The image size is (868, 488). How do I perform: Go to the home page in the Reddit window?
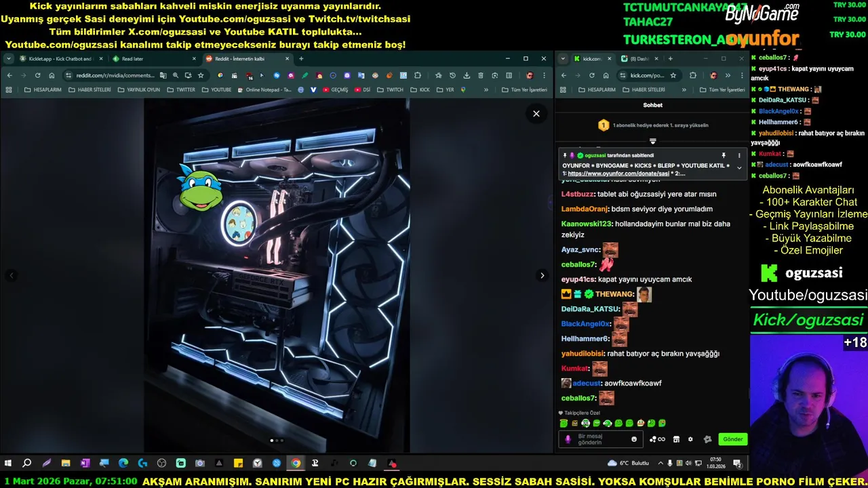coord(52,75)
